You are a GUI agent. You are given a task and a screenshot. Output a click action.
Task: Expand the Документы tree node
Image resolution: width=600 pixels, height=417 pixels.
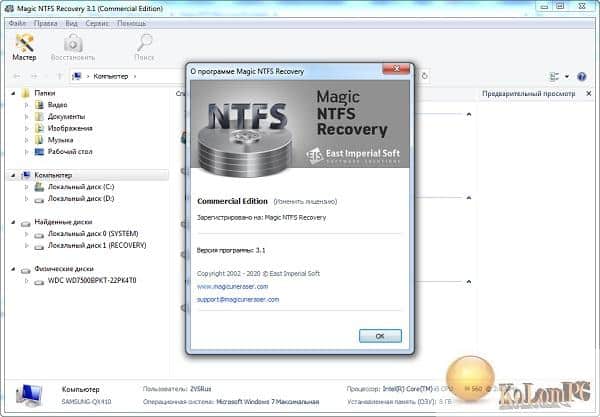click(x=26, y=116)
